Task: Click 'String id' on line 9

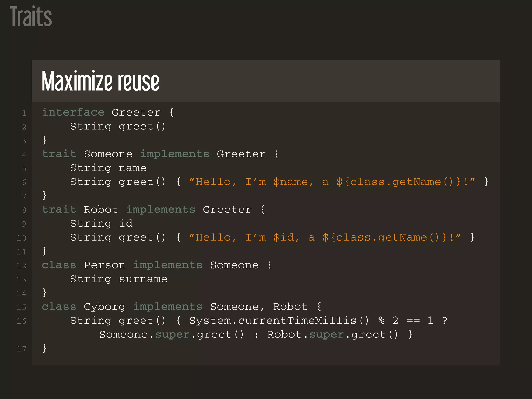Action: tap(101, 223)
